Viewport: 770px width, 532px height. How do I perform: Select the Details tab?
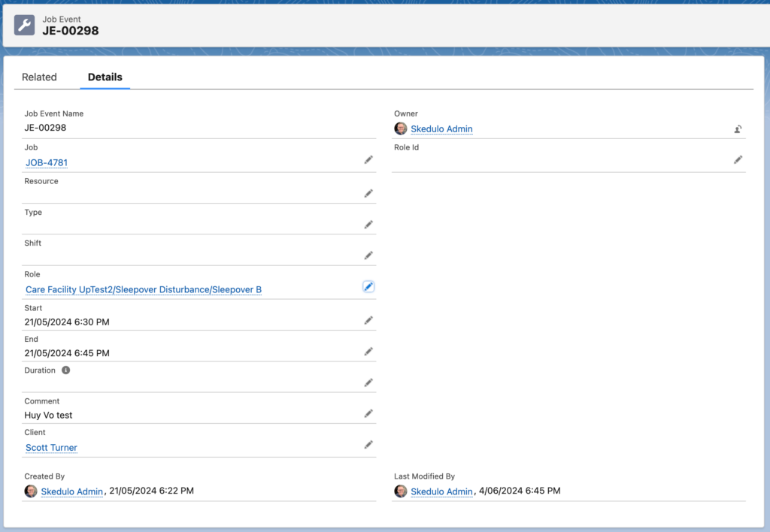coord(105,77)
